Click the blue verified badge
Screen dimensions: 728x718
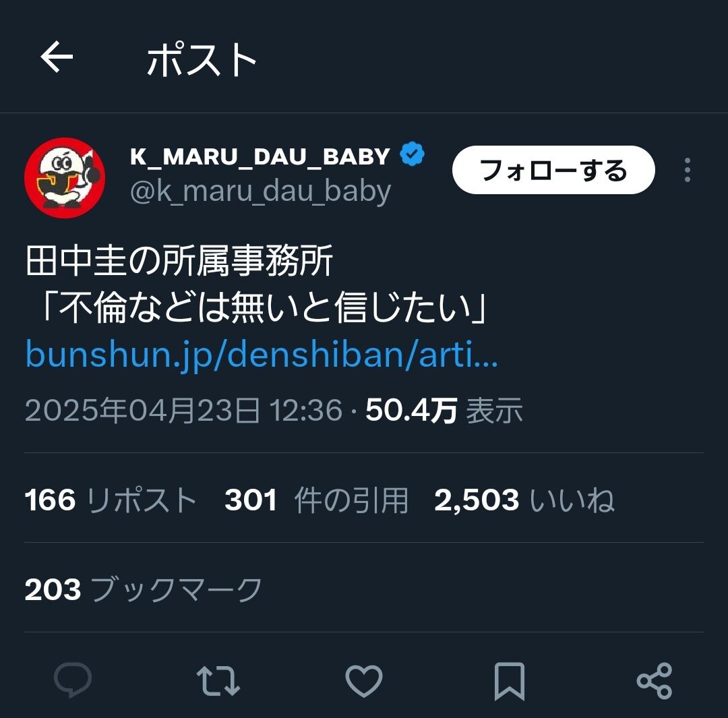413,154
